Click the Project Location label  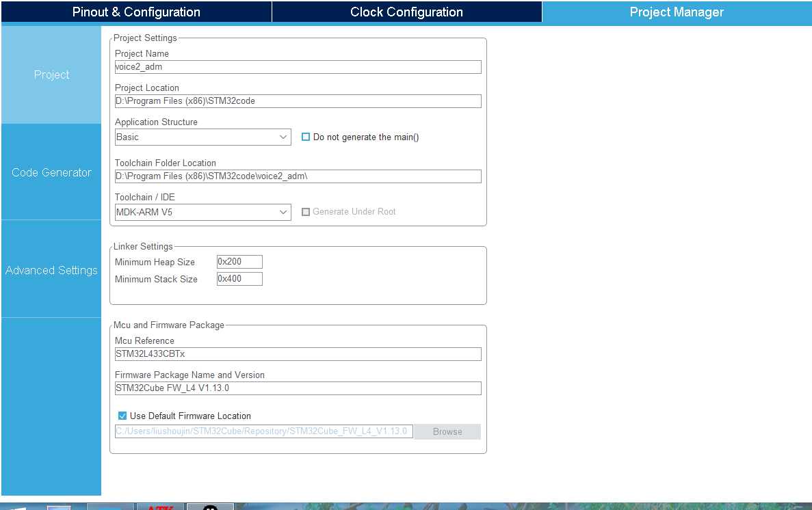pyautogui.click(x=147, y=88)
